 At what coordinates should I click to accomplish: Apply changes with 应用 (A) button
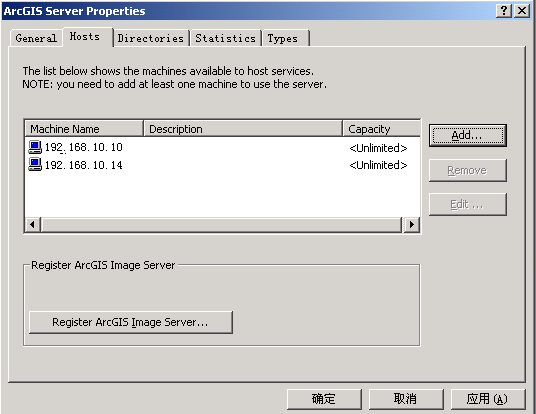pos(488,399)
